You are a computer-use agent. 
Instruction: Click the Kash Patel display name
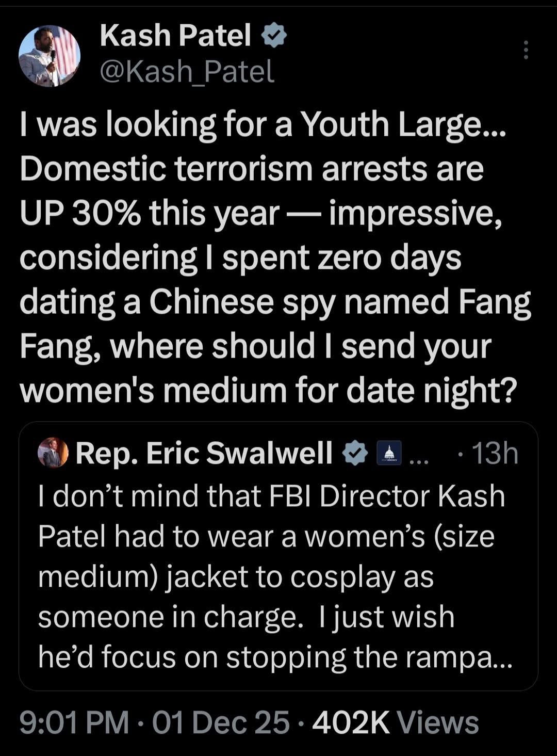click(x=175, y=36)
